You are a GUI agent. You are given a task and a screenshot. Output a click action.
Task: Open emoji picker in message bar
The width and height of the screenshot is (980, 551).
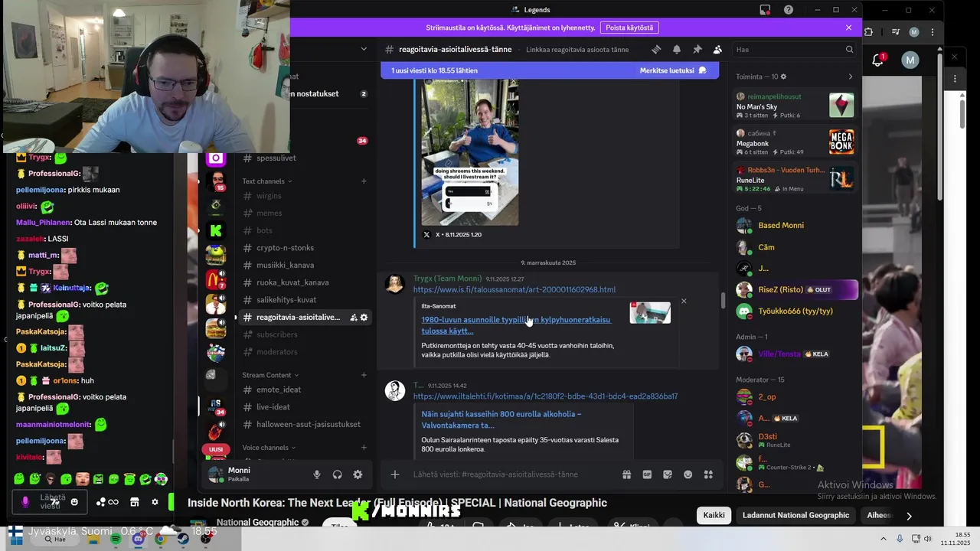(x=688, y=474)
